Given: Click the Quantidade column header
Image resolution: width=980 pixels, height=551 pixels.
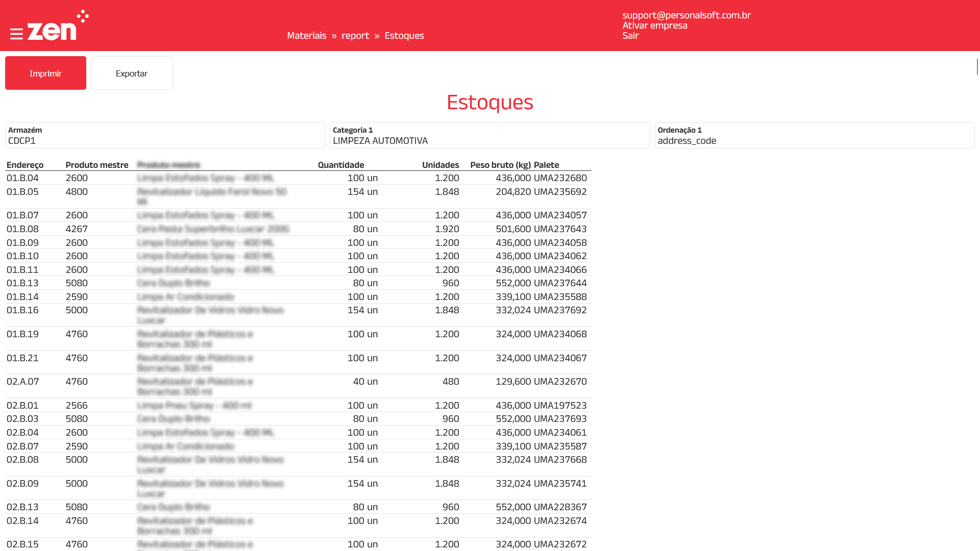Looking at the screenshot, I should 340,165.
